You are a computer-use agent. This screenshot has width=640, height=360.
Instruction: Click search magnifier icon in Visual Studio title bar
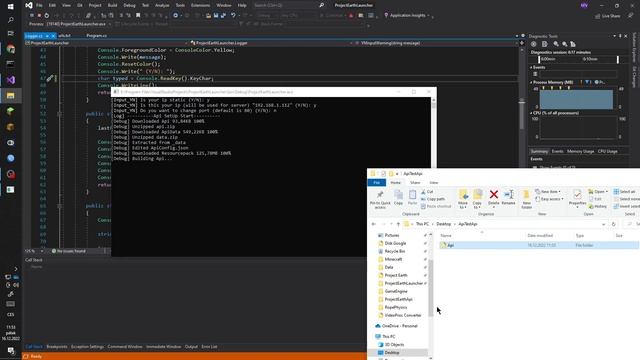[x=321, y=5]
